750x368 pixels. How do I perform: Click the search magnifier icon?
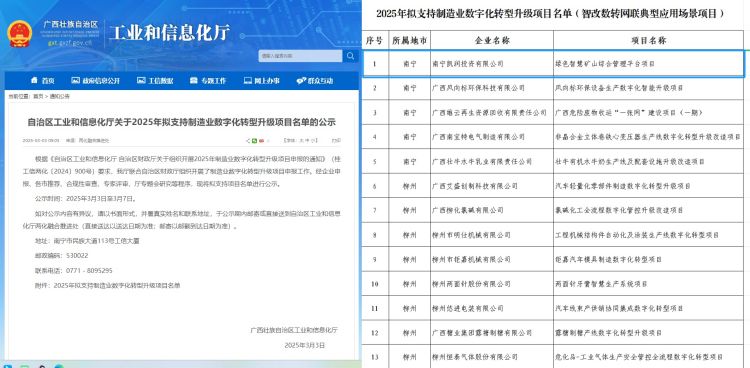pyautogui.click(x=351, y=56)
